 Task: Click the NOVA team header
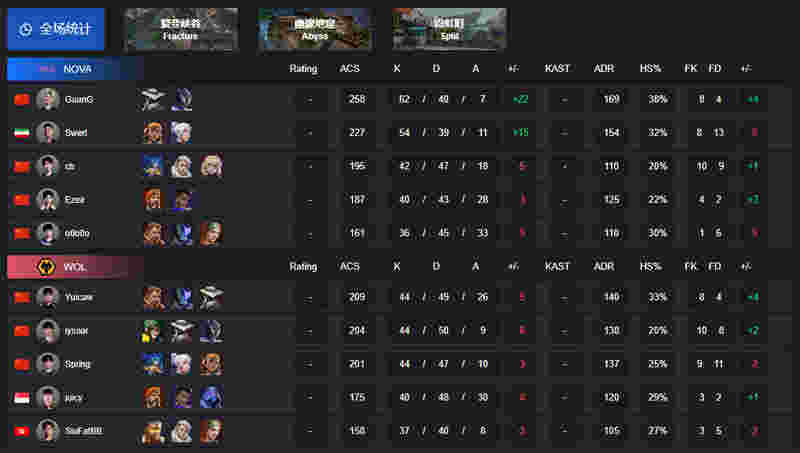click(76, 69)
